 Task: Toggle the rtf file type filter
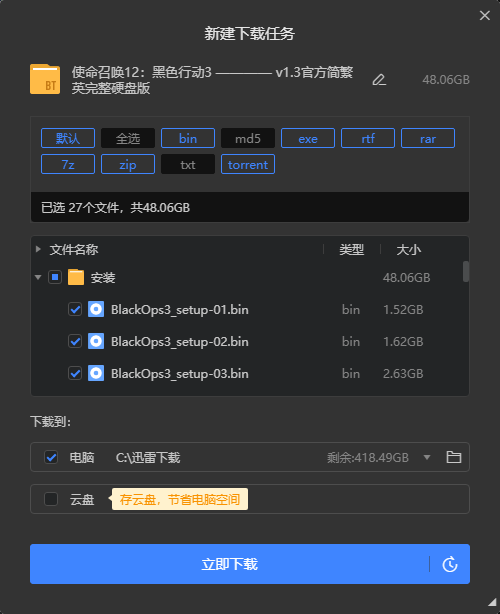[x=368, y=138]
